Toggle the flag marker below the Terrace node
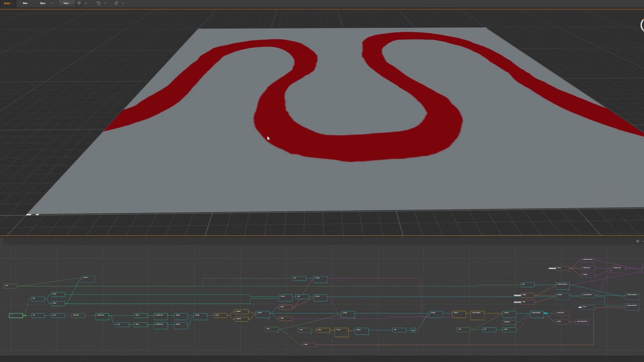644x362 pixels. click(x=330, y=334)
